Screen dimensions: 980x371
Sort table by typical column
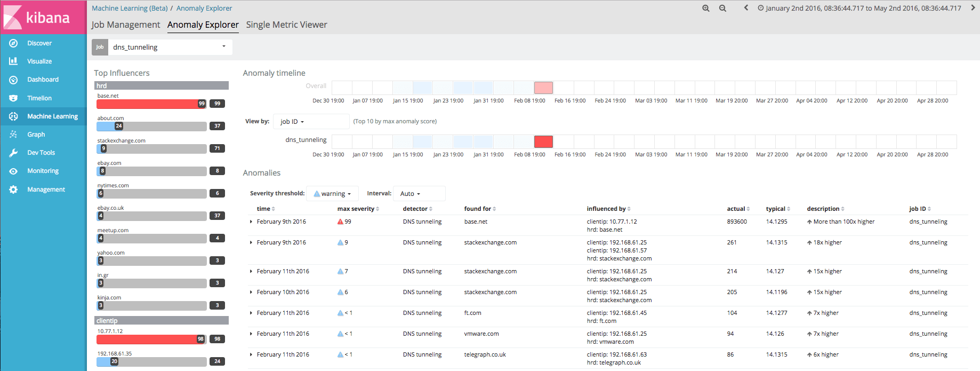tap(778, 209)
